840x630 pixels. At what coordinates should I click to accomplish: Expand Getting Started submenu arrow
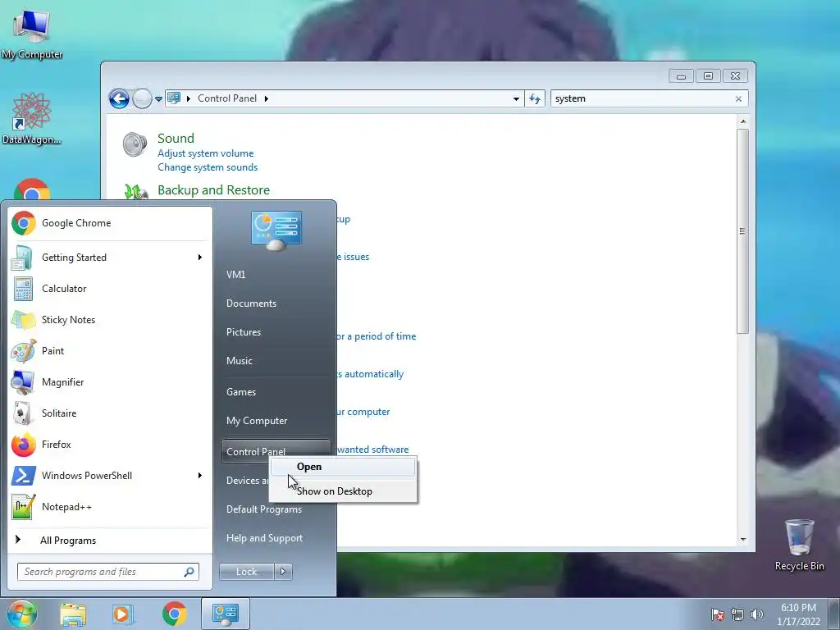pyautogui.click(x=200, y=258)
